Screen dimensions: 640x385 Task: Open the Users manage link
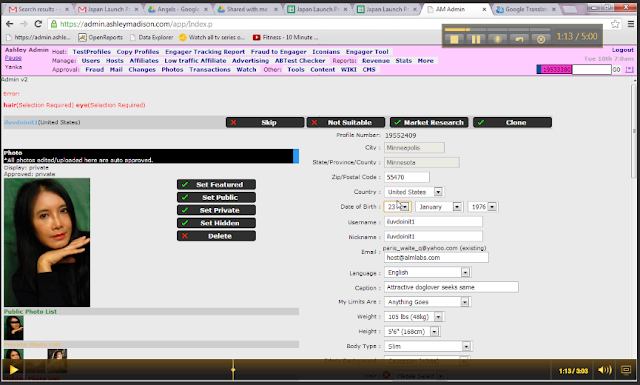click(x=91, y=61)
